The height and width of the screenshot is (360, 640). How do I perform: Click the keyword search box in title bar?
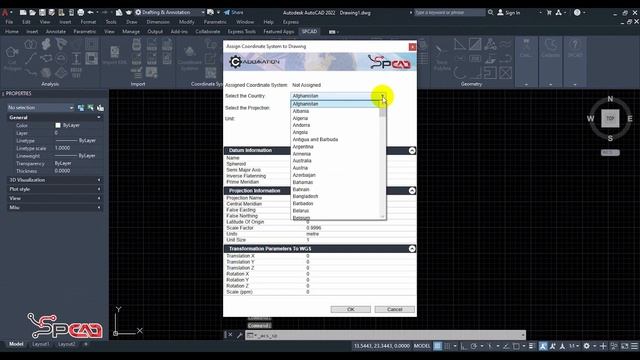pyautogui.click(x=449, y=13)
